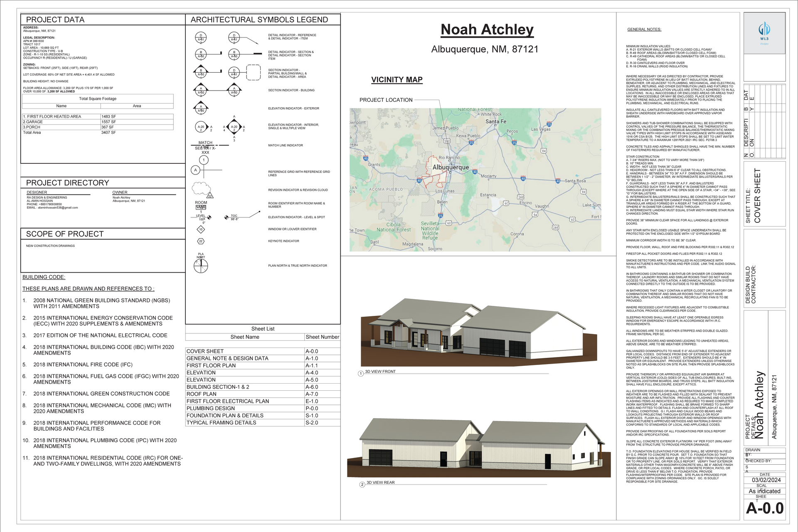Screen dimensions: 798x532
Task: Click Albuquerque on the vicinity map
Action: 451,167
